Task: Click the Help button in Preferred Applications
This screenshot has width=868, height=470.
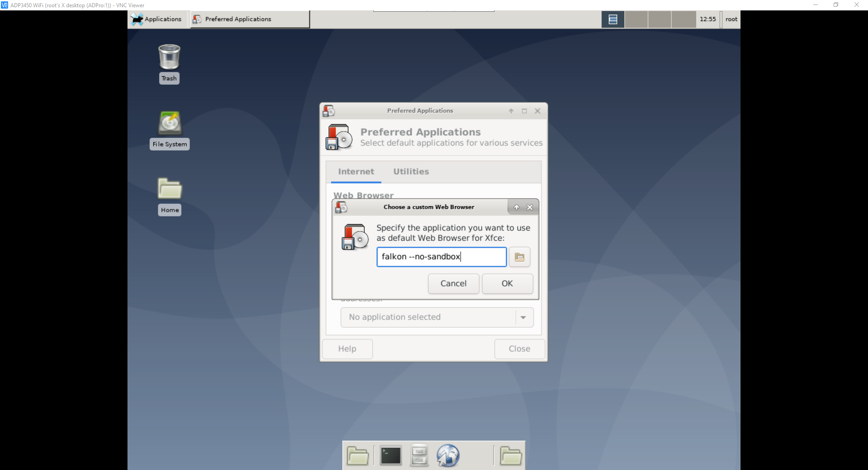Action: point(347,349)
